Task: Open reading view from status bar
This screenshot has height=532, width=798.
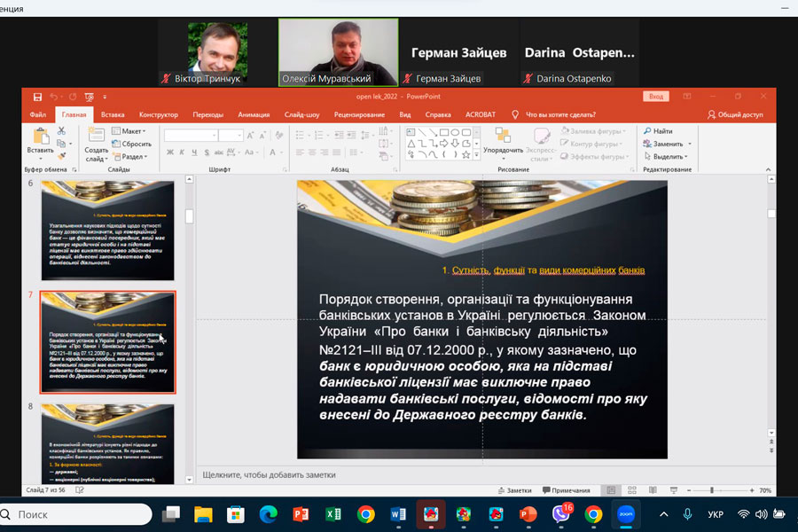Action: click(x=651, y=490)
